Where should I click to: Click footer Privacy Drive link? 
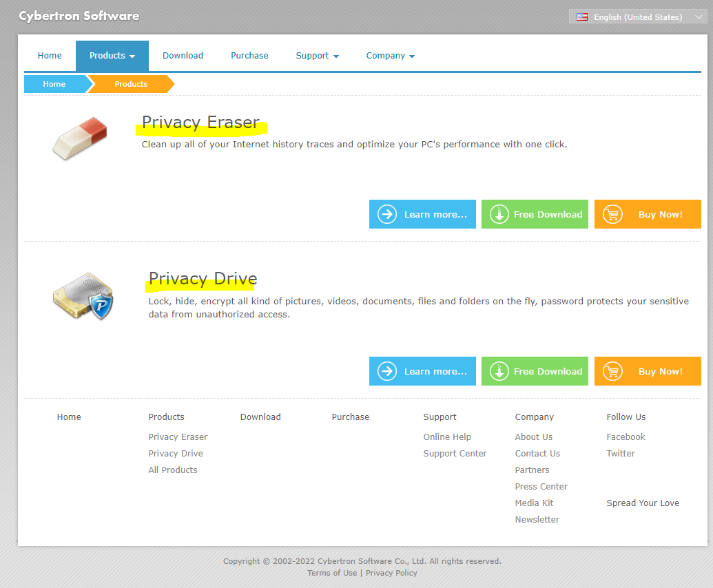point(176,453)
